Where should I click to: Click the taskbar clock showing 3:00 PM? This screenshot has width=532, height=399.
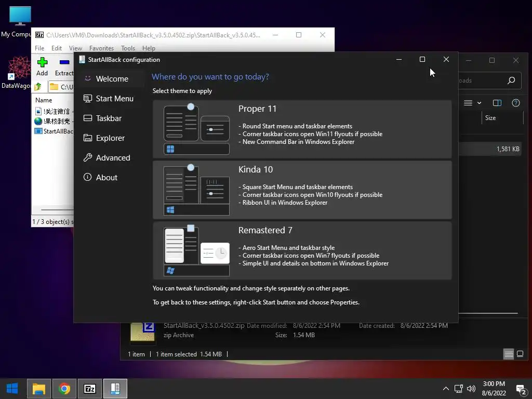click(x=494, y=389)
